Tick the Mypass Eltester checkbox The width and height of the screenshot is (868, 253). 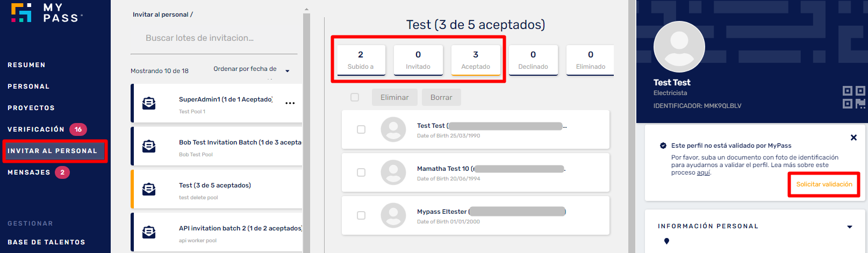coord(361,215)
